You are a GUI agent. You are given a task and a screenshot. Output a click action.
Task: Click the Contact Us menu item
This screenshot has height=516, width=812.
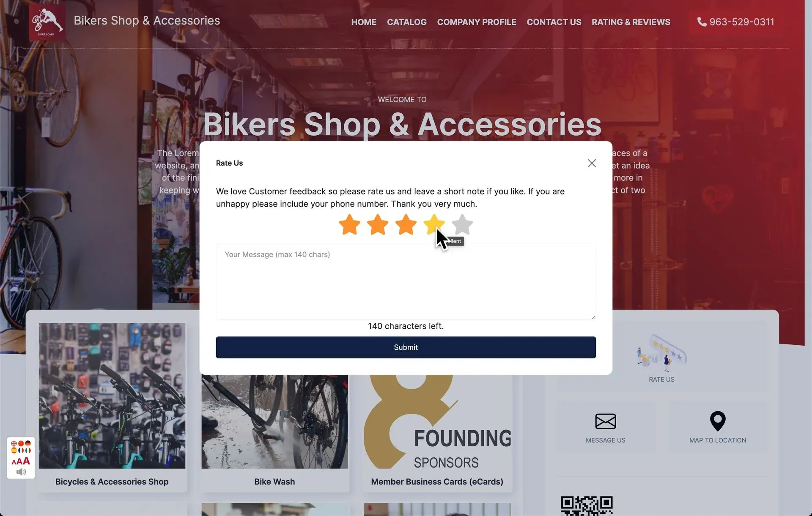tap(554, 22)
